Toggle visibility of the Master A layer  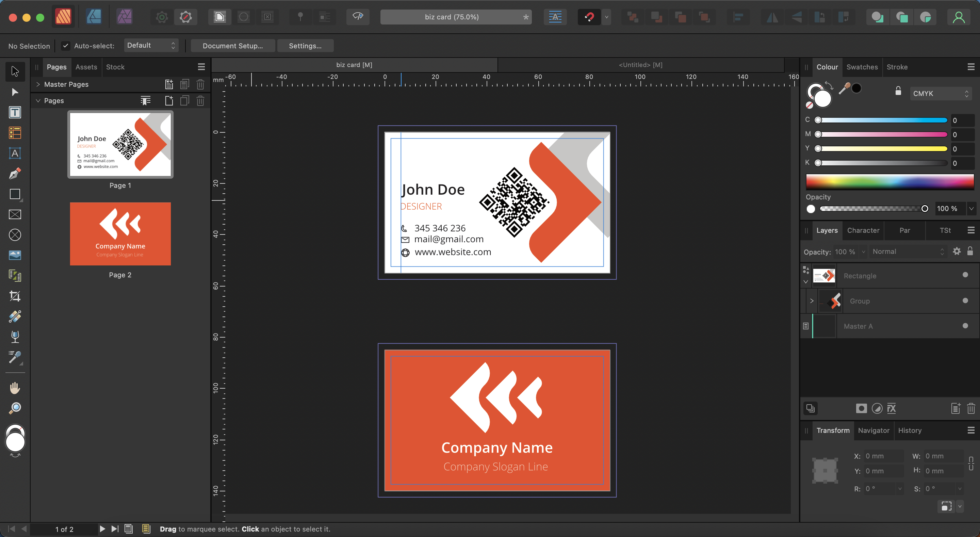click(x=965, y=326)
